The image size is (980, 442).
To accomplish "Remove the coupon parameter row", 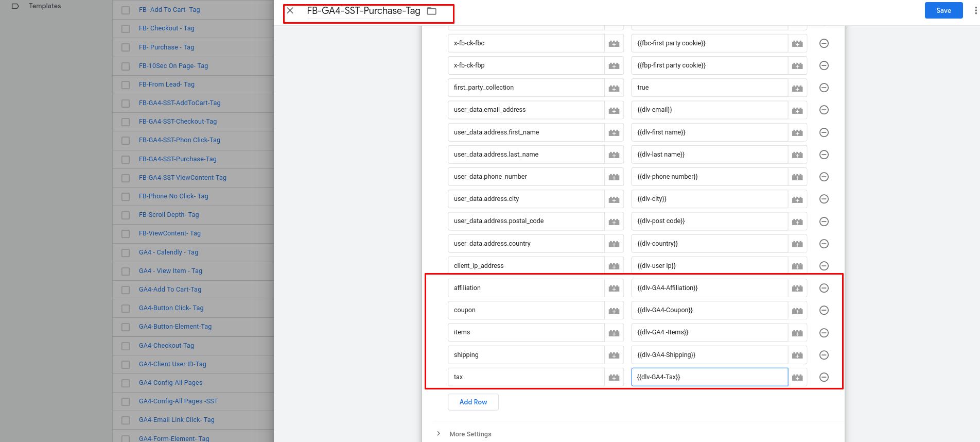I will click(x=824, y=310).
